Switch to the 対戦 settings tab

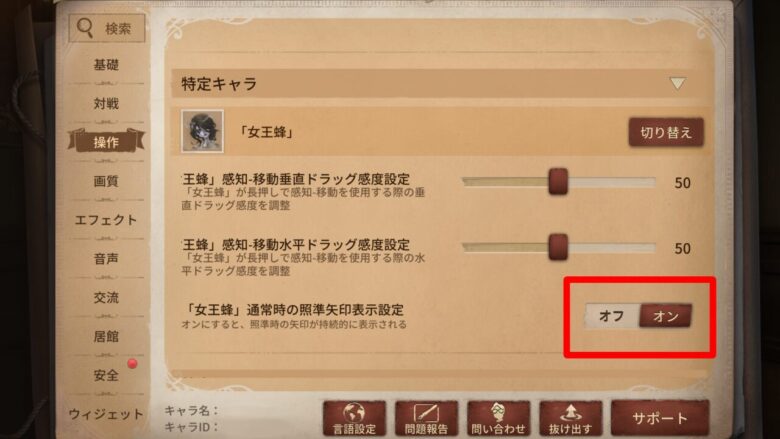pos(106,103)
